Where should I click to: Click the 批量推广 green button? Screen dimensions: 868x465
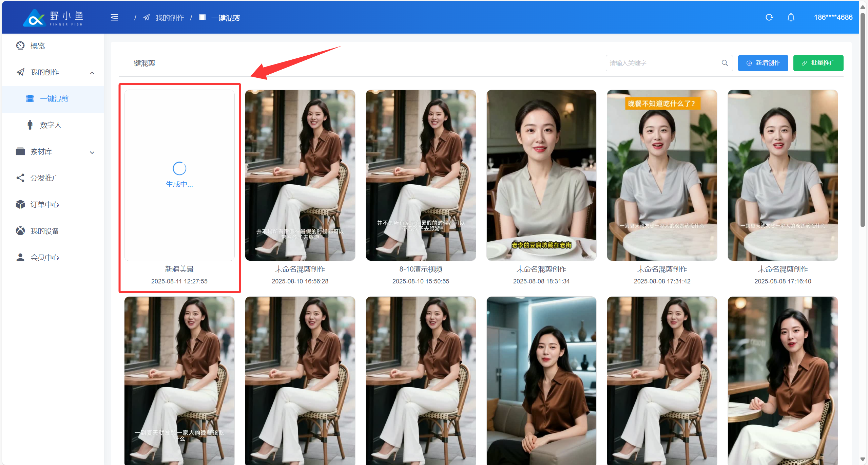pyautogui.click(x=818, y=63)
